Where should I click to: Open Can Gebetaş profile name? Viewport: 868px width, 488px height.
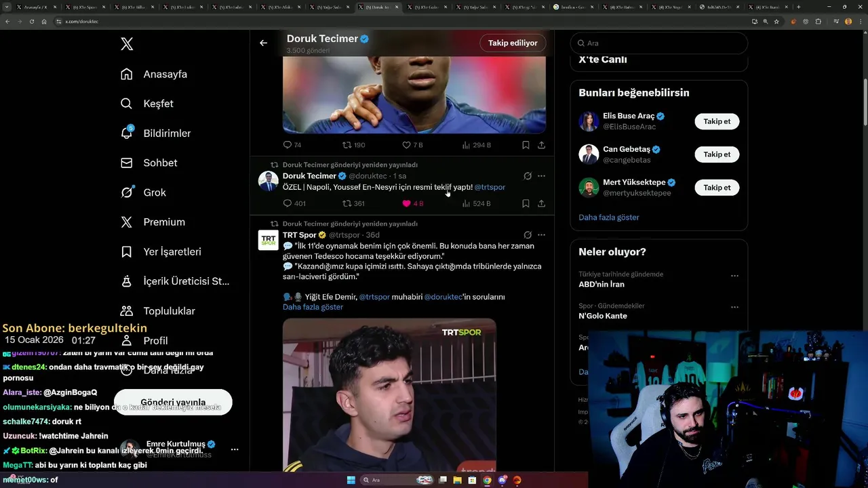(x=627, y=149)
